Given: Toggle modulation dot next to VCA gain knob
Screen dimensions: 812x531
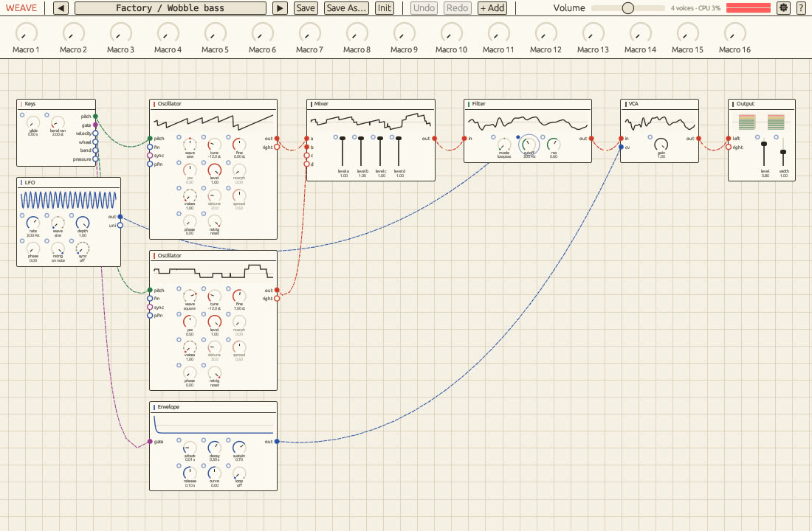Looking at the screenshot, I should pos(650,137).
